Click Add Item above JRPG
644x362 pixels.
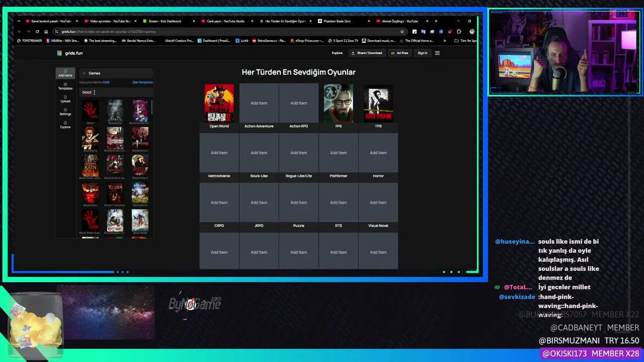259,203
